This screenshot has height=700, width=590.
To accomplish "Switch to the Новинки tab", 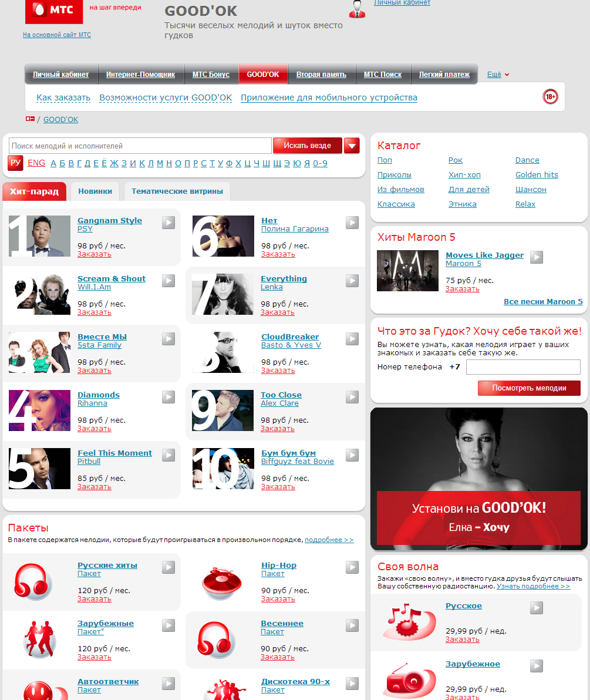I will click(x=95, y=191).
